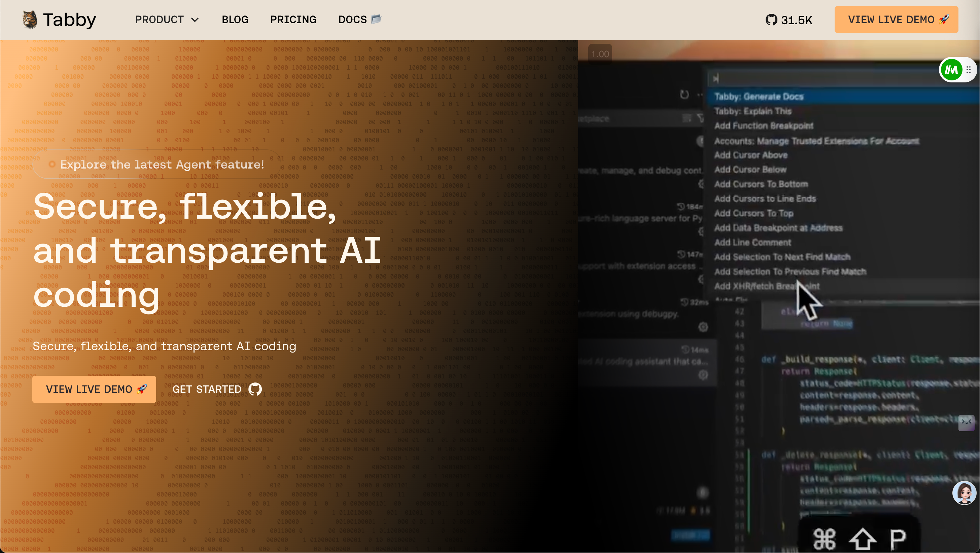Image resolution: width=980 pixels, height=553 pixels.
Task: Click rocket icon in navbar demo button
Action: (x=945, y=19)
